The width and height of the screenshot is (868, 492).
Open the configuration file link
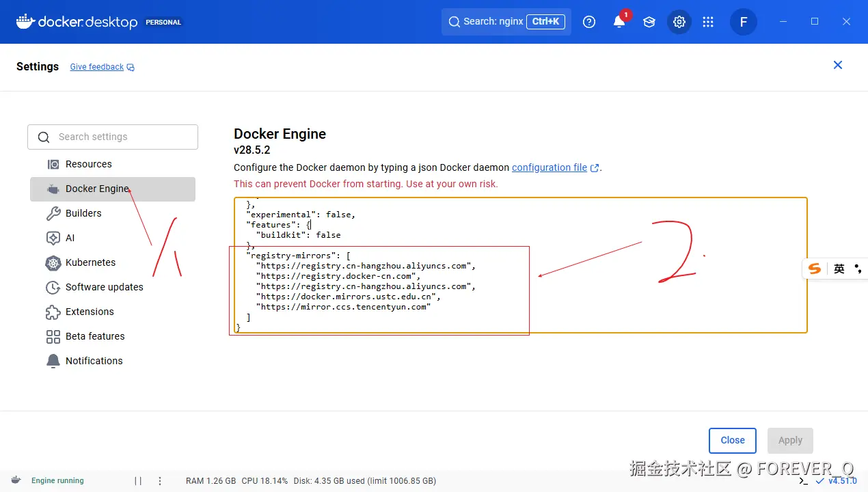pyautogui.click(x=550, y=167)
